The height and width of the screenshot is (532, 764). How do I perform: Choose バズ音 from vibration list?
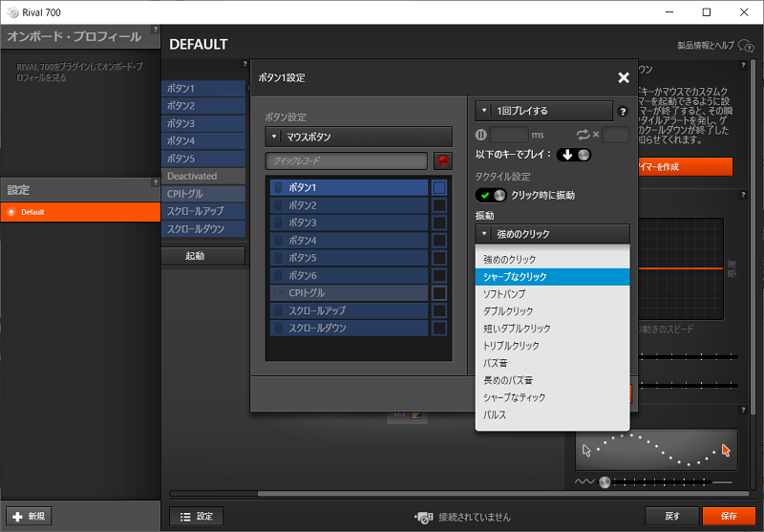[553, 363]
